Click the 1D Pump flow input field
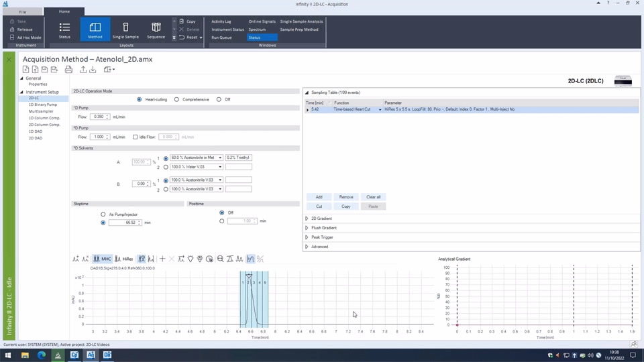The image size is (644, 362). (x=99, y=117)
